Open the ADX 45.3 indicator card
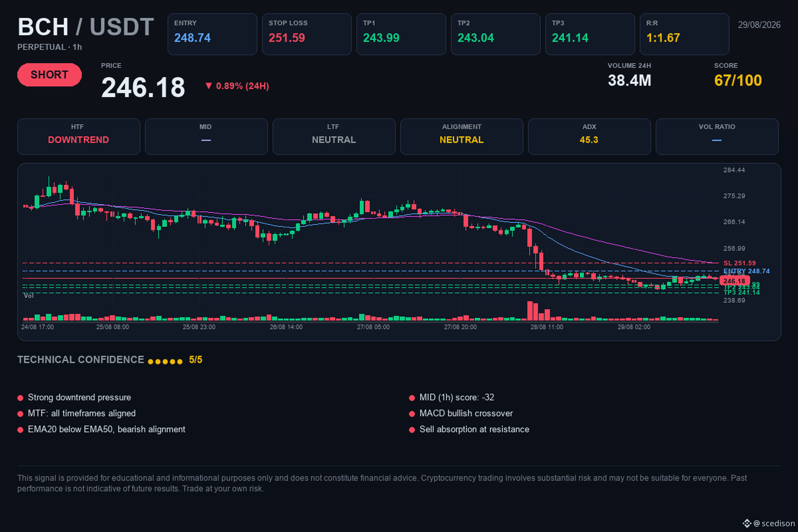This screenshot has width=798, height=532. pyautogui.click(x=589, y=137)
